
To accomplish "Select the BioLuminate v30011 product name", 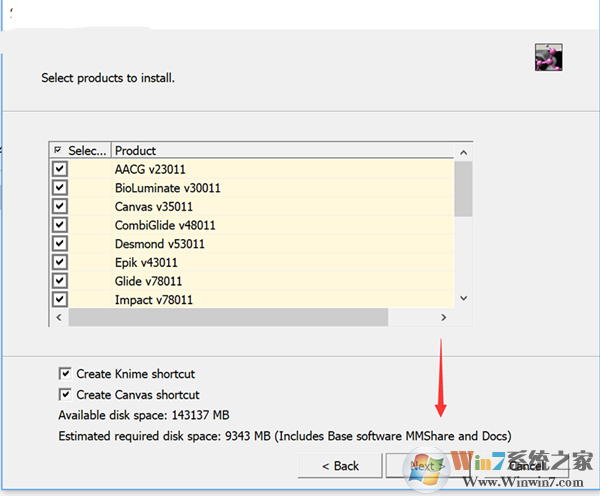I will (x=168, y=188).
